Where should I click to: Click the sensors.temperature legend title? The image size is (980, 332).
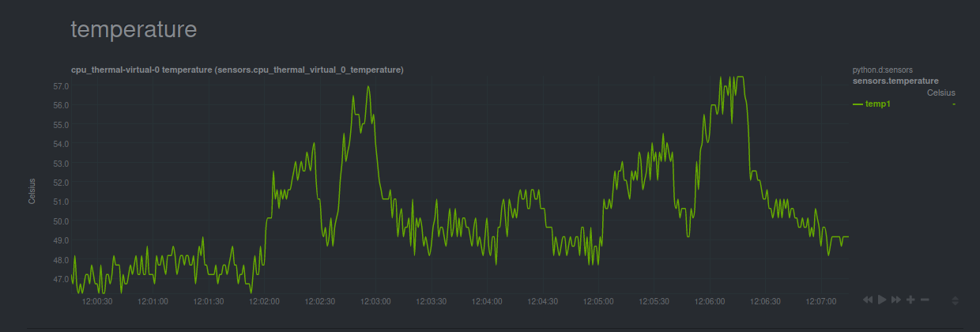point(896,81)
